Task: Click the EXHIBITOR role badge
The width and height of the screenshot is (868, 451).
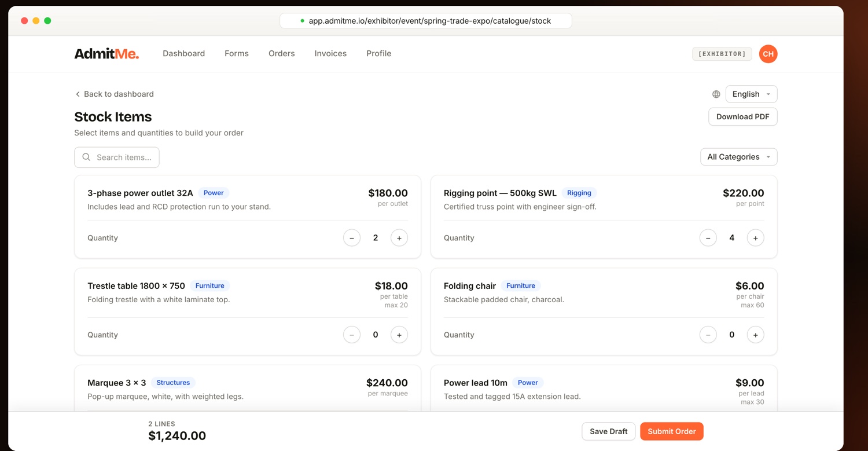Action: point(722,54)
